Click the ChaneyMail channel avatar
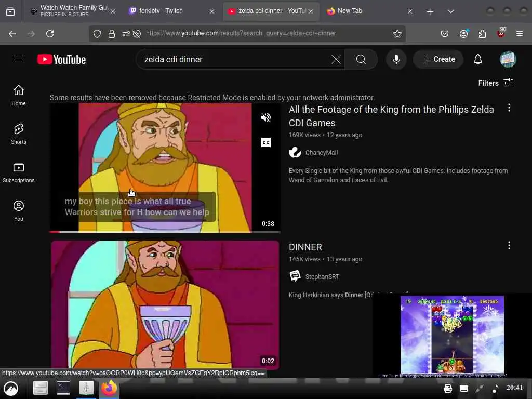 [x=295, y=152]
